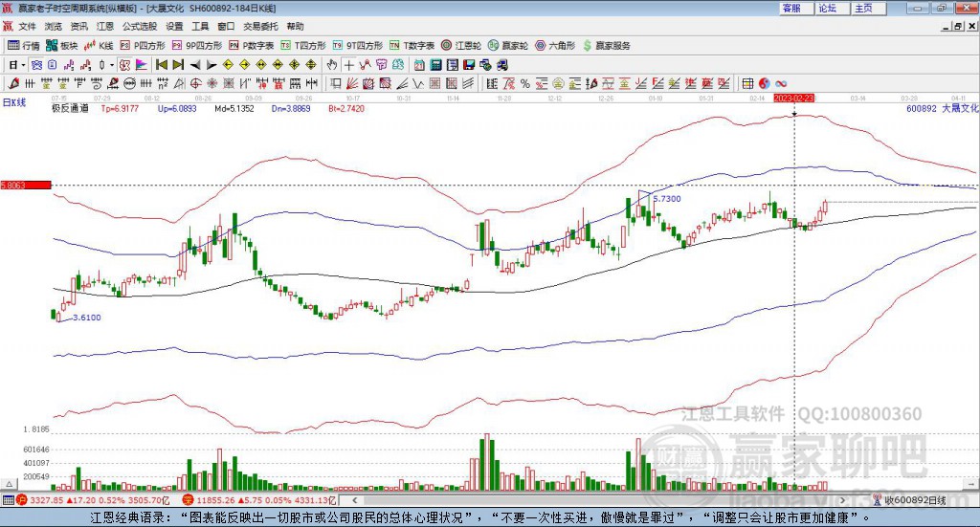980x527 pixels.
Task: Select the zigzag wave line tool
Action: [417, 83]
